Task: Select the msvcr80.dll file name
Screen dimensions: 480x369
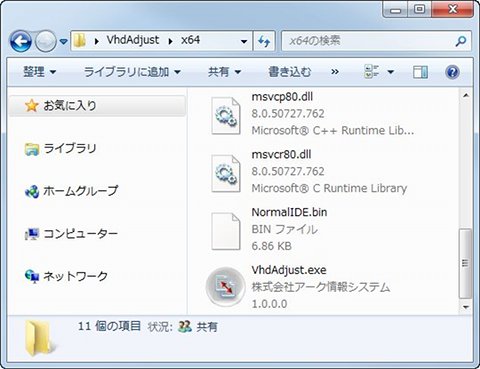Action: tap(281, 154)
